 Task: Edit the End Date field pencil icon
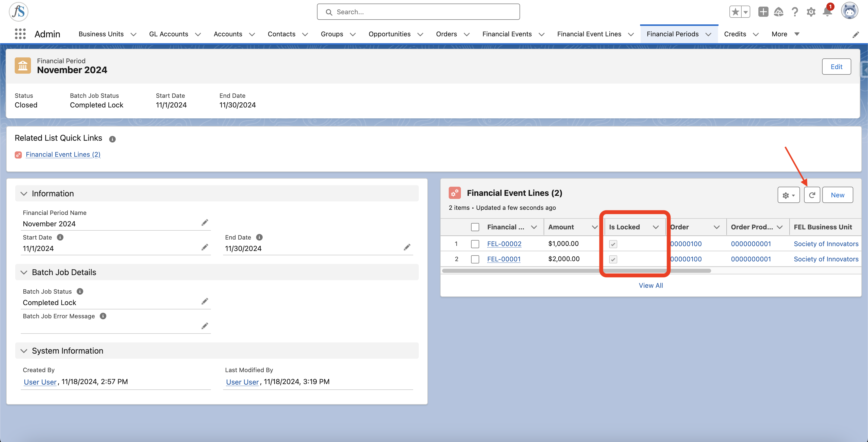(x=407, y=247)
